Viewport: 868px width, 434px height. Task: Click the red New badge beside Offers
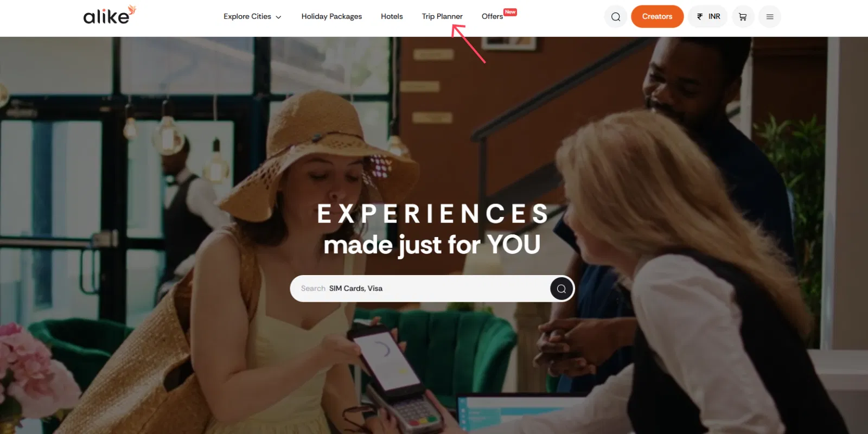click(x=510, y=12)
